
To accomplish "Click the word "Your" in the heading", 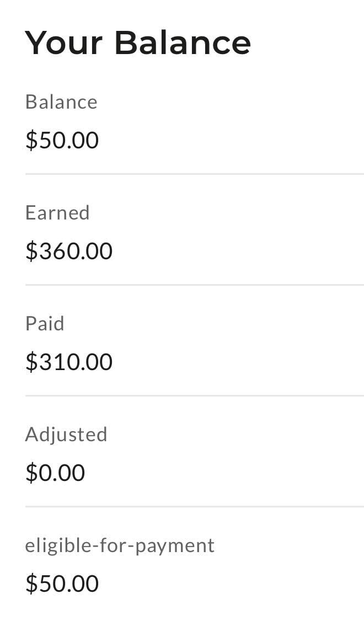I will 63,42.
